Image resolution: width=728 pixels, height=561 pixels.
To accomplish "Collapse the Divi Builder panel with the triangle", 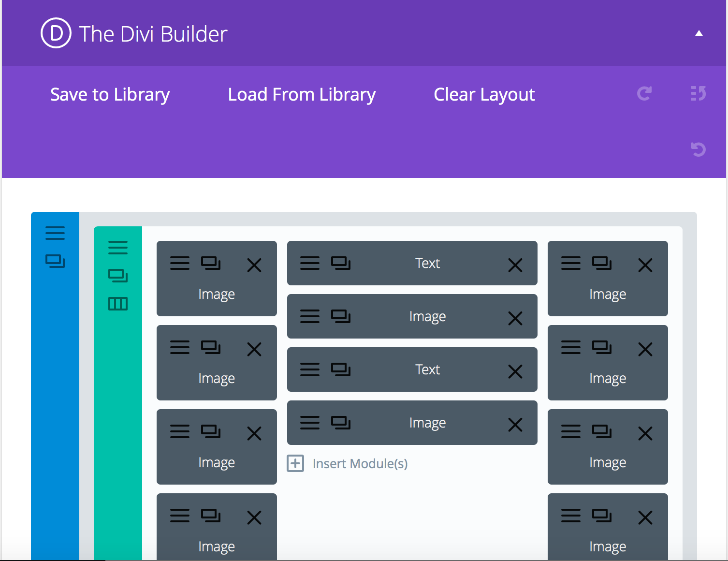I will (x=699, y=33).
